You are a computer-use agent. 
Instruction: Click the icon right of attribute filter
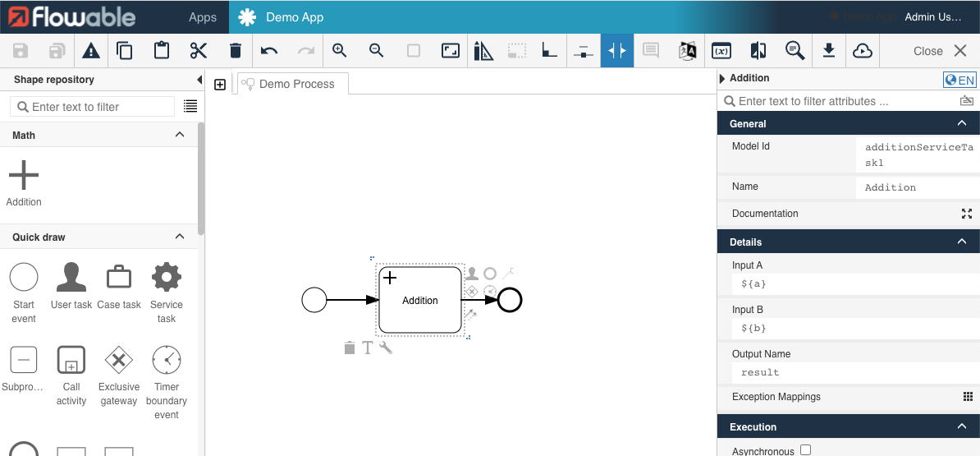click(x=966, y=101)
